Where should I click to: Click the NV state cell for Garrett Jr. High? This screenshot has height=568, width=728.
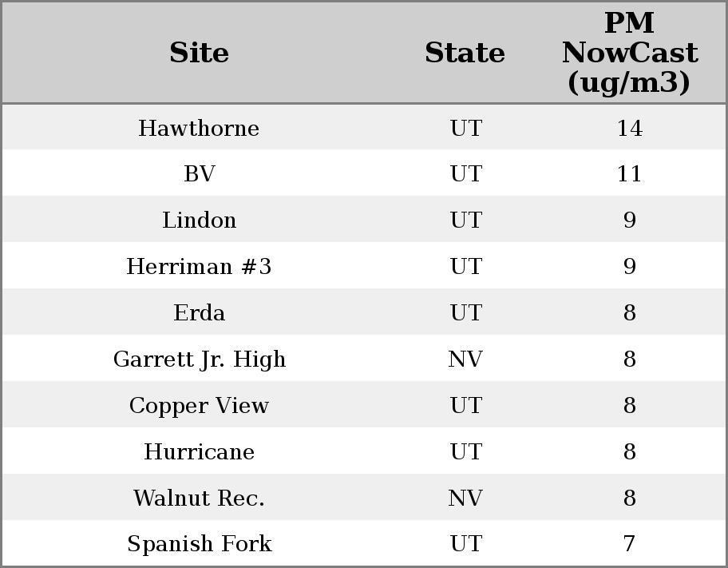pyautogui.click(x=465, y=359)
